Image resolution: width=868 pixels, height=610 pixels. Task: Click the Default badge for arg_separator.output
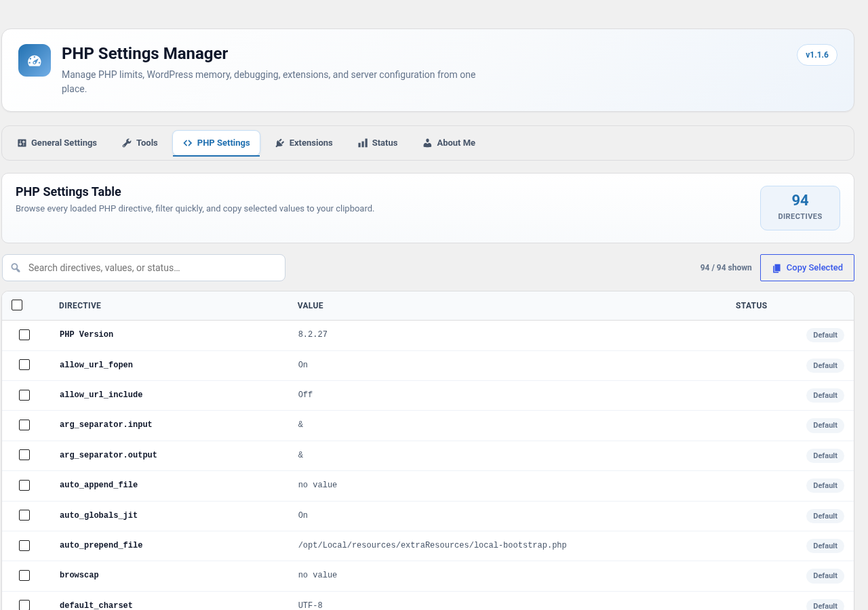point(825,455)
